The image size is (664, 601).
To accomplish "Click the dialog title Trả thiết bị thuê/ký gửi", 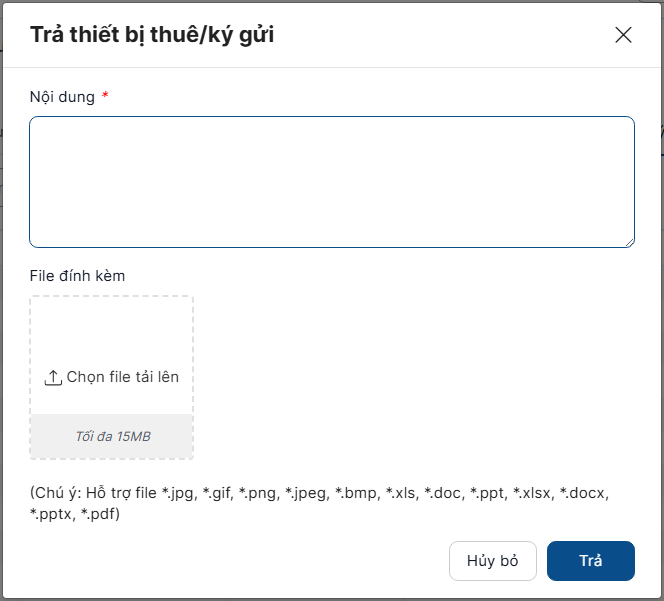I will (x=152, y=35).
